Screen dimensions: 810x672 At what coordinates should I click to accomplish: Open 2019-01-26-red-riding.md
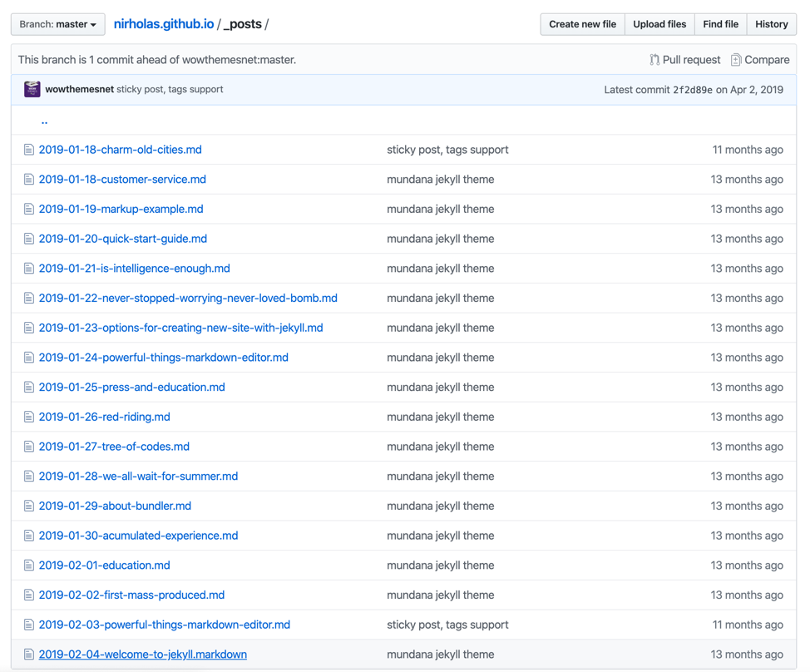tap(104, 417)
